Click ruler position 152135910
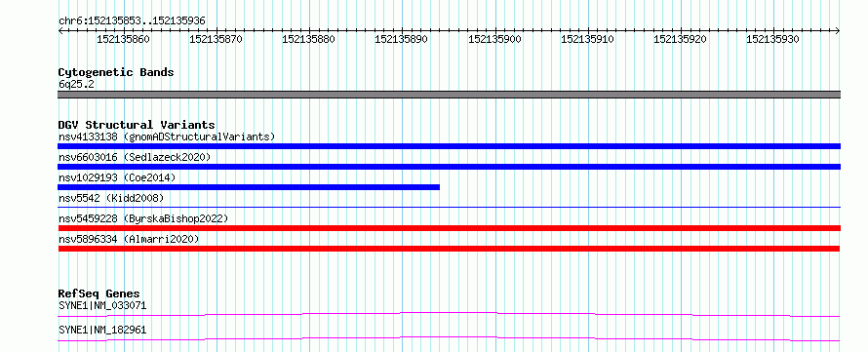868x352 pixels. [x=587, y=39]
